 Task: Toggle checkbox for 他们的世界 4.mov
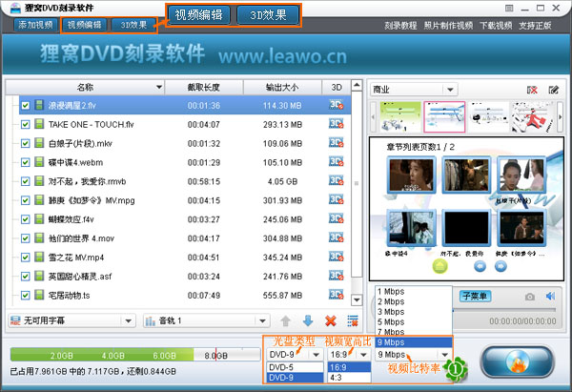coord(25,238)
